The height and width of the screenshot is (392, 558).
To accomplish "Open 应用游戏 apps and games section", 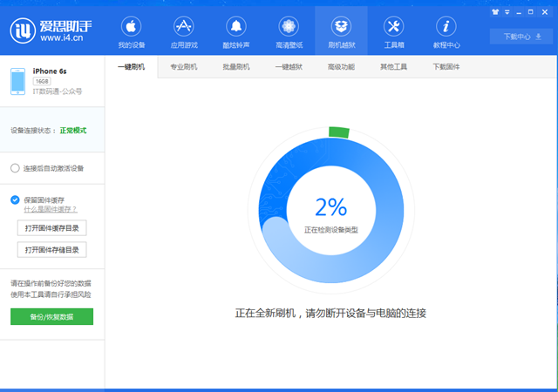I will (183, 30).
